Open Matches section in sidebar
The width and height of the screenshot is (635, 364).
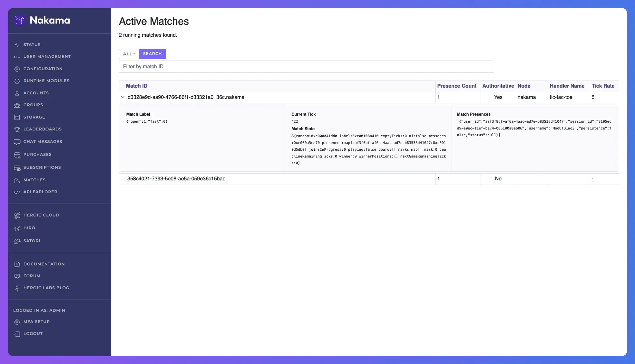[x=34, y=180]
